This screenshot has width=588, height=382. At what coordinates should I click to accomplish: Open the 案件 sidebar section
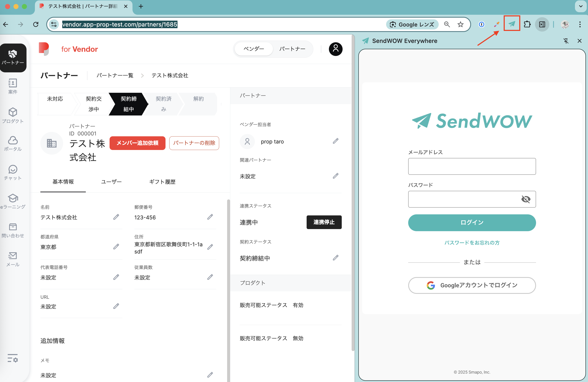(13, 86)
